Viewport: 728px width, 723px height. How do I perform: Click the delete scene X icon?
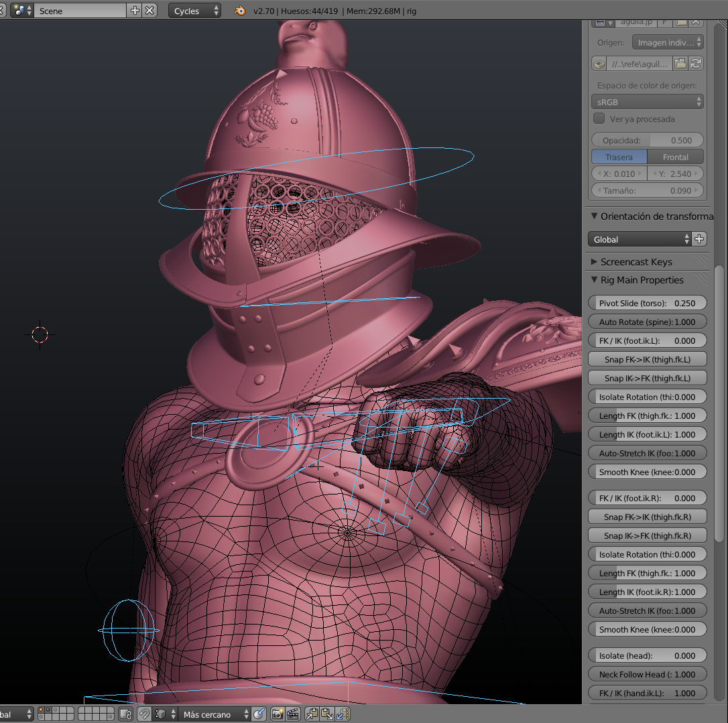150,11
